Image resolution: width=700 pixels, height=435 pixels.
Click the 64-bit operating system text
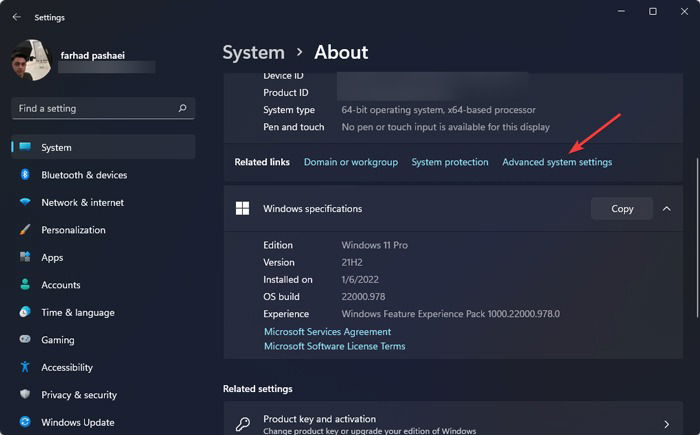[x=438, y=110]
